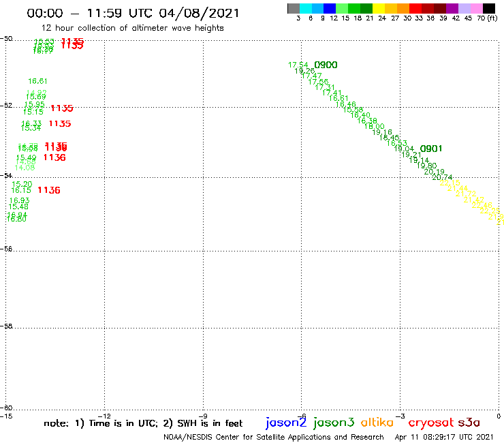Pick the dark blue swatch in the legend
This screenshot has height=443, width=504.
(x=330, y=9)
